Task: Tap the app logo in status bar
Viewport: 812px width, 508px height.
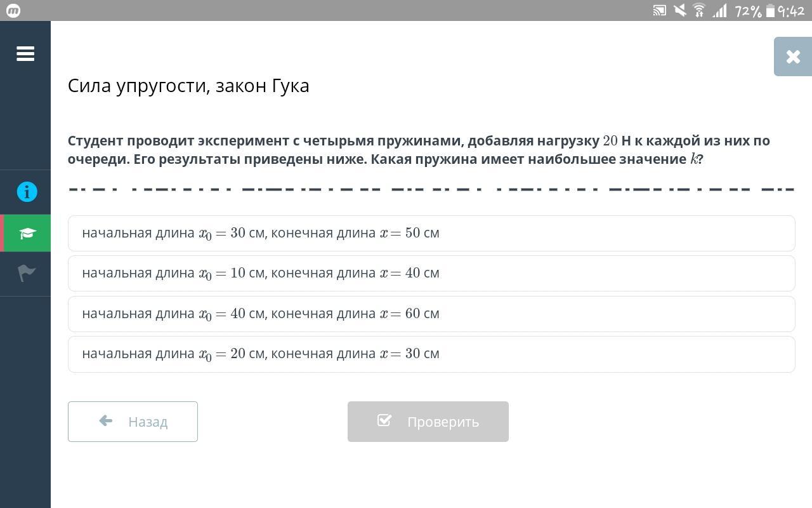Action: [13, 11]
